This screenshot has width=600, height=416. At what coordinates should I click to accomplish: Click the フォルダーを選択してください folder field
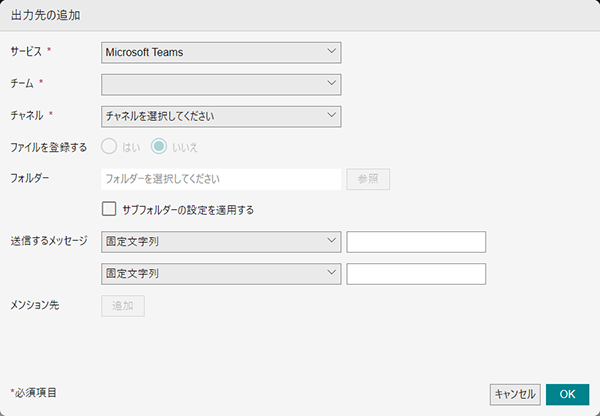pyautogui.click(x=221, y=179)
